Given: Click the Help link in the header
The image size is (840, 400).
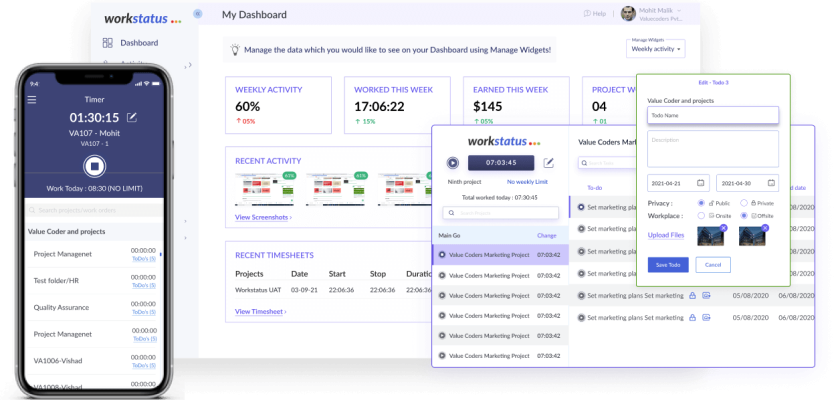Looking at the screenshot, I should [599, 13].
